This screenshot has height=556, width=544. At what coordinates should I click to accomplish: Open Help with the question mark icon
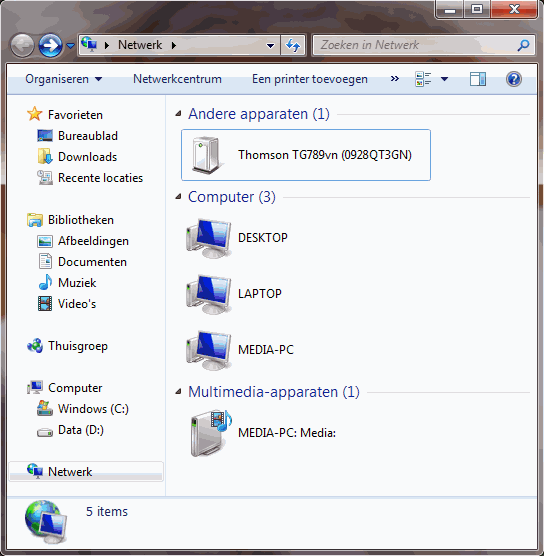point(513,79)
